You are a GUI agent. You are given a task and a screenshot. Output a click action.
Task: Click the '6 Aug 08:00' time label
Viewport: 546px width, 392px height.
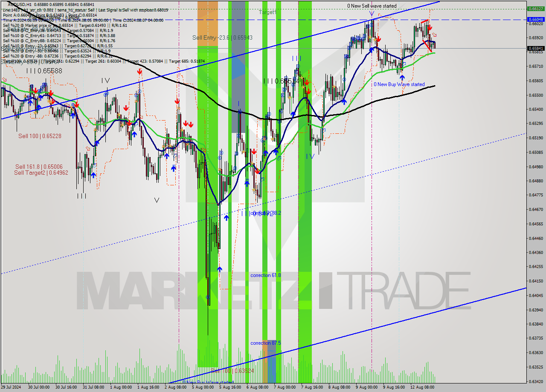257,387
